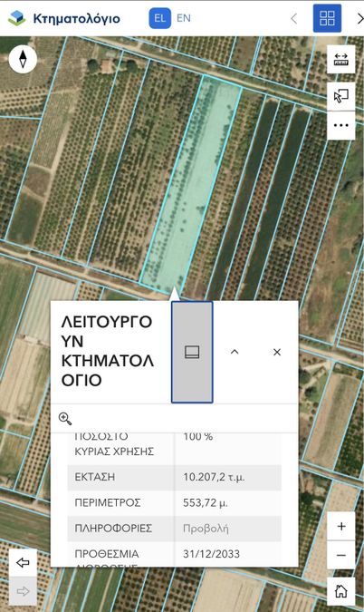Open the blue grid apps widget

(x=327, y=18)
